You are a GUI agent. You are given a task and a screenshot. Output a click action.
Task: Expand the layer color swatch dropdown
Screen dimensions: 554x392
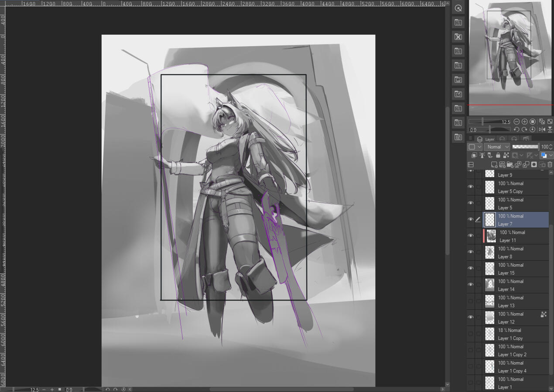point(551,155)
